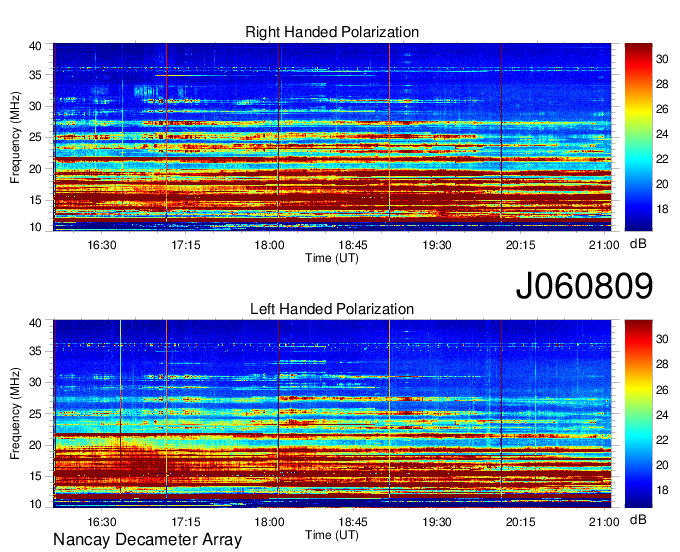Click the 25 MHz tick of Right Handed plot
This screenshot has height=552, width=680.
point(36,137)
